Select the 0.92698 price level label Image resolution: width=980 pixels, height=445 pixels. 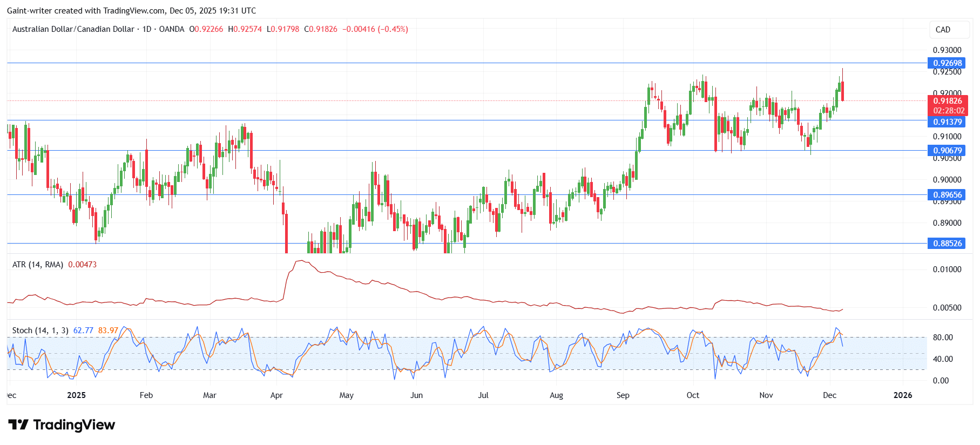pos(948,63)
